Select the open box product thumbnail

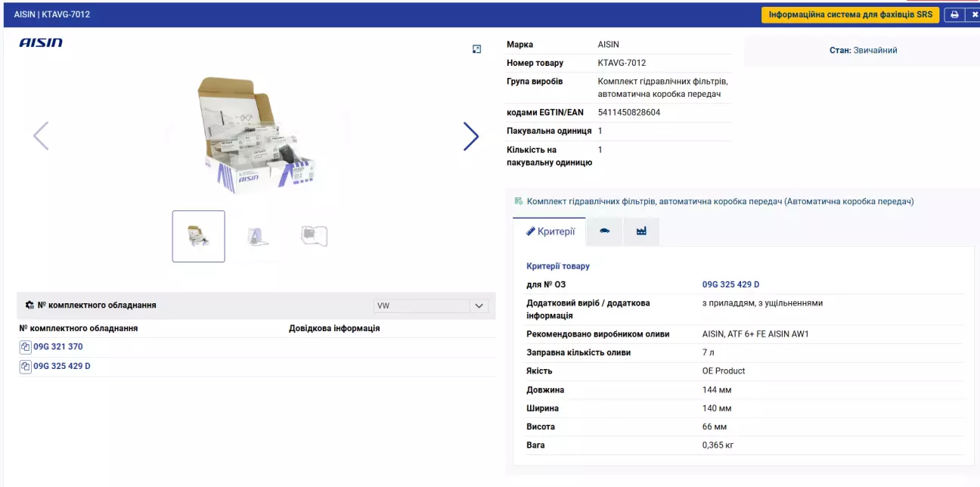point(198,236)
